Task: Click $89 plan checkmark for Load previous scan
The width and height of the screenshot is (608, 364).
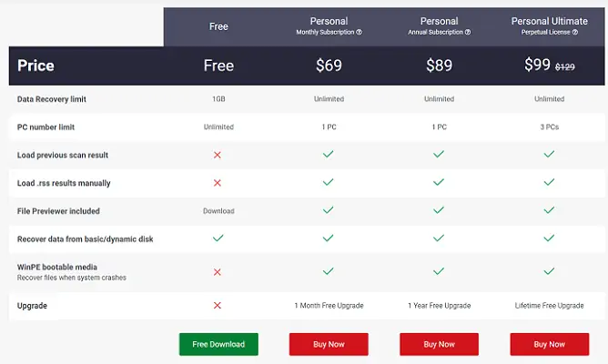Action: [439, 155]
